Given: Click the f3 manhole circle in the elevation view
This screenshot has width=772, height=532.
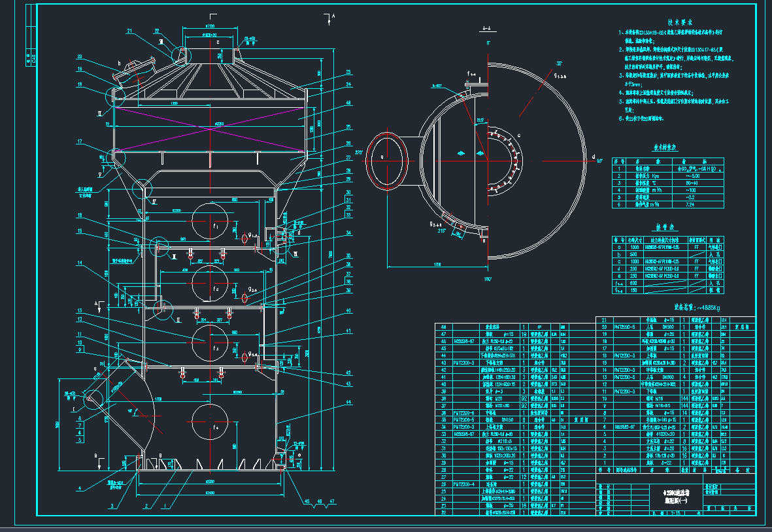Looking at the screenshot, I should tap(212, 342).
